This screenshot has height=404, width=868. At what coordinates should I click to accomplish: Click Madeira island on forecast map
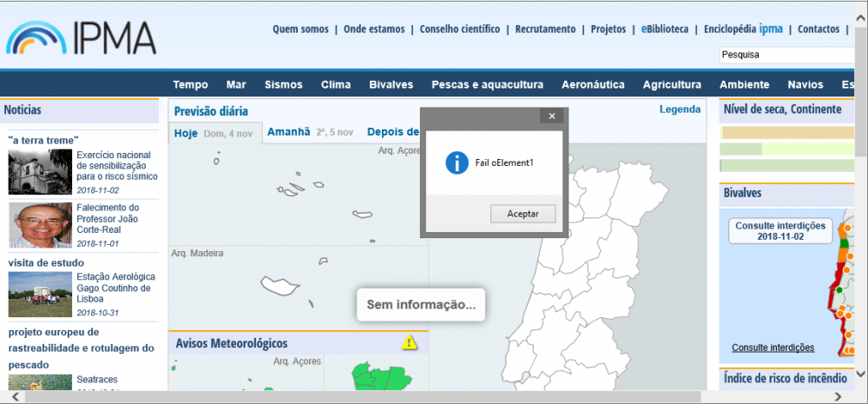(x=279, y=285)
